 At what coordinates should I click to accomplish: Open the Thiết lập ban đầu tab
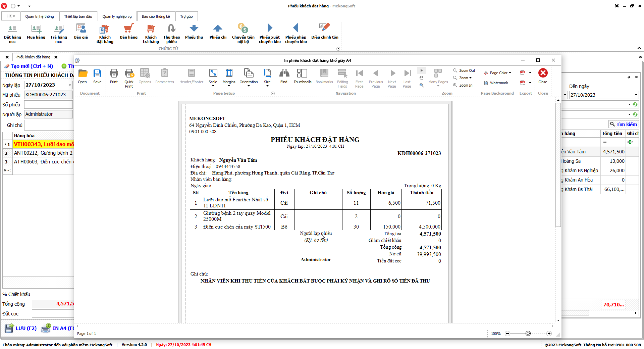tap(78, 16)
